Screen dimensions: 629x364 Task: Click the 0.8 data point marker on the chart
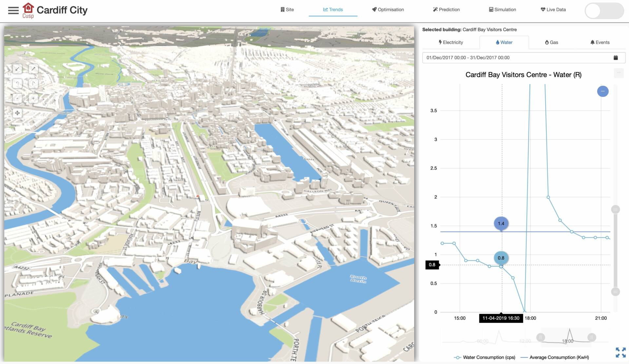tap(501, 258)
